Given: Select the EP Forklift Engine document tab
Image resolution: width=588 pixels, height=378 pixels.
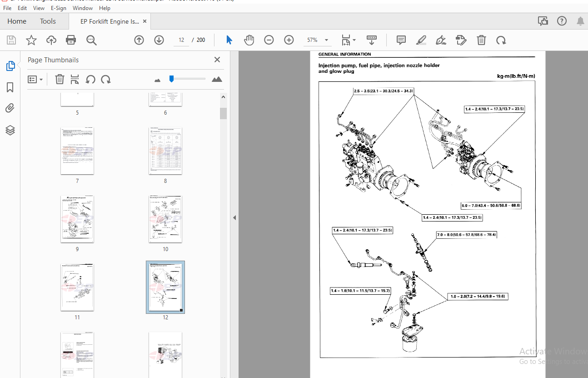Looking at the screenshot, I should 110,21.
